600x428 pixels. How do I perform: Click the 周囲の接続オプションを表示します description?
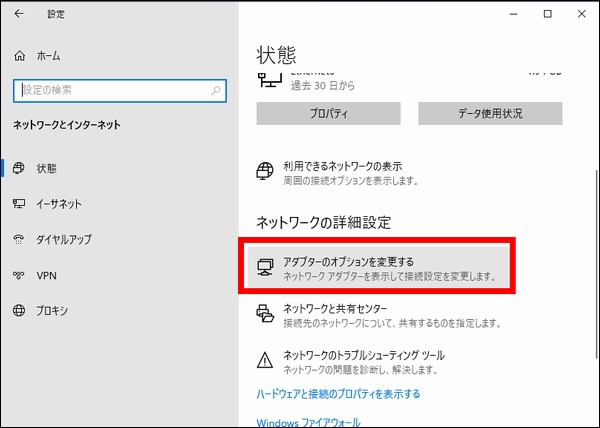click(x=351, y=181)
